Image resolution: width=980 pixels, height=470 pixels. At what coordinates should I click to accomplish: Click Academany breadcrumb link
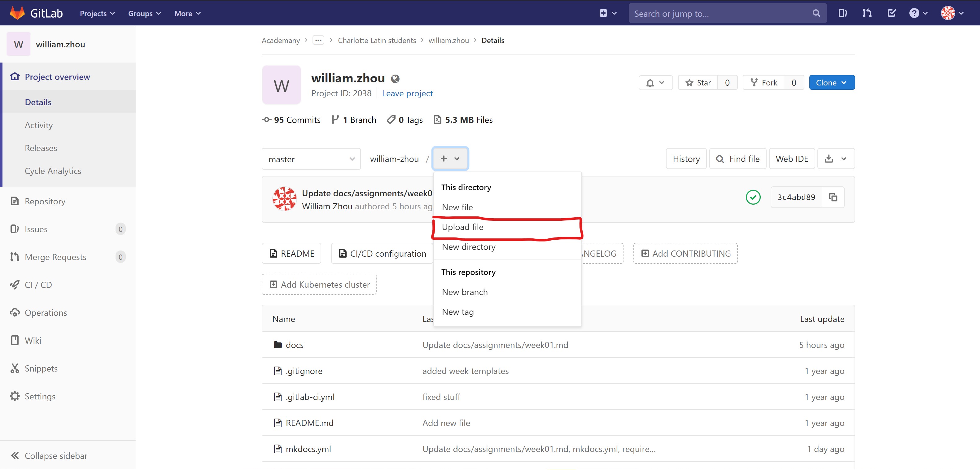(281, 40)
